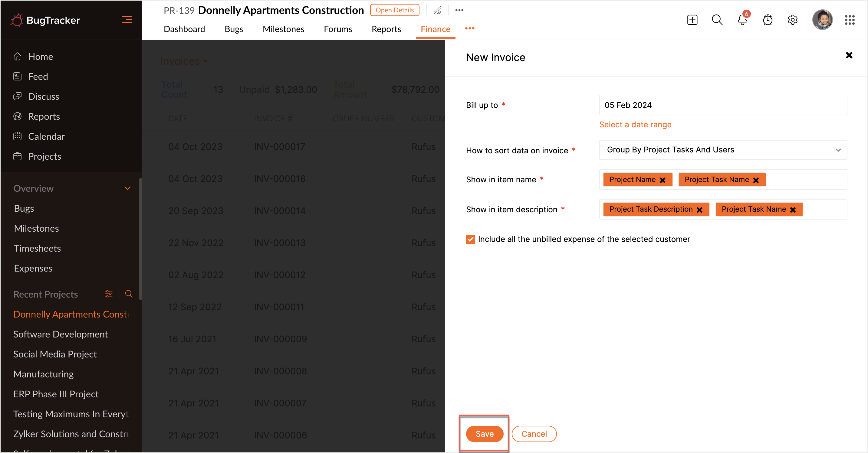The image size is (868, 453).
Task: Open the apps grid launcher icon
Action: (x=850, y=20)
